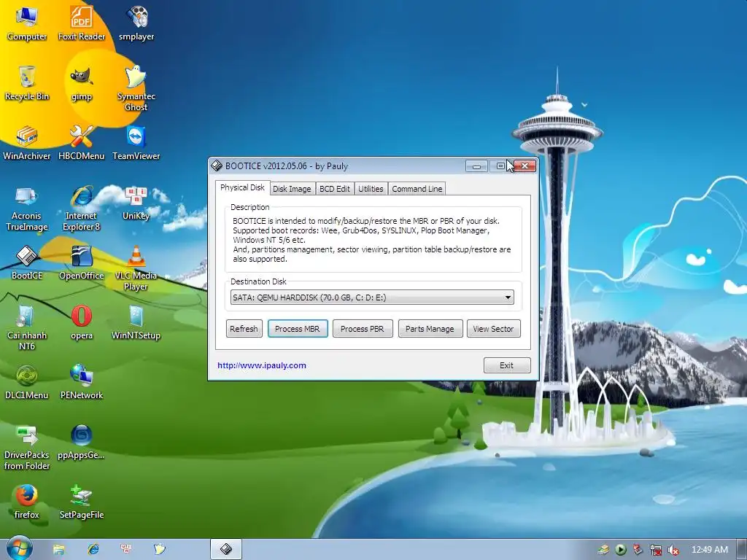Screen dimensions: 747x560
Task: Select HBCDMenu desktop shortcut
Action: [x=82, y=143]
